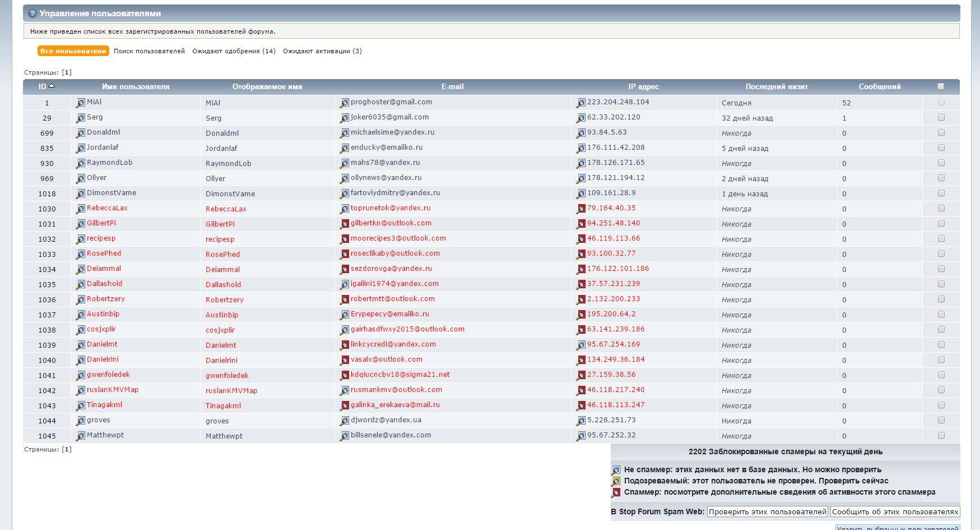Click the message count 52 for MiAl
980x530 pixels.
click(x=846, y=103)
